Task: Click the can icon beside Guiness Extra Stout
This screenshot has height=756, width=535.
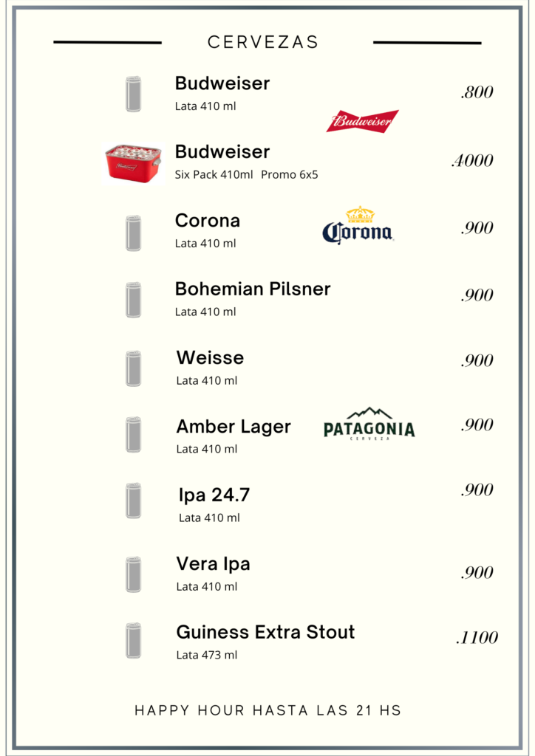Action: (x=134, y=640)
